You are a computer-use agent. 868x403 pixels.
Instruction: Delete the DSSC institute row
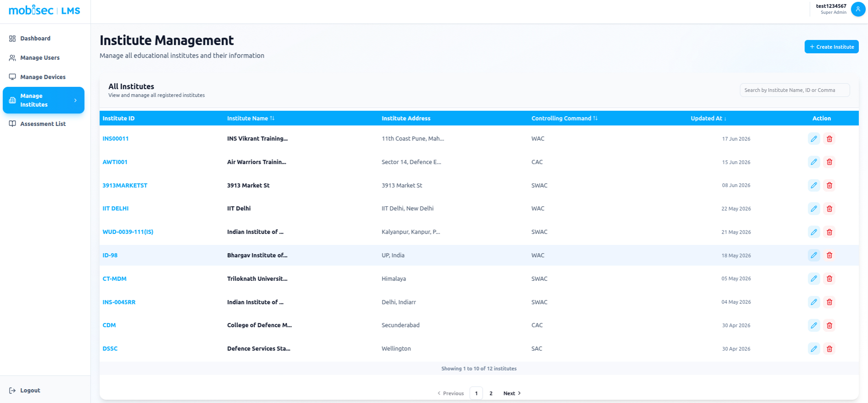coord(829,349)
